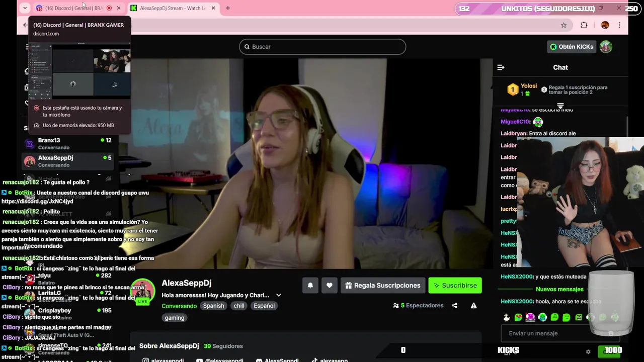Report the stream with the warning icon
This screenshot has width=644, height=362.
pos(473,305)
